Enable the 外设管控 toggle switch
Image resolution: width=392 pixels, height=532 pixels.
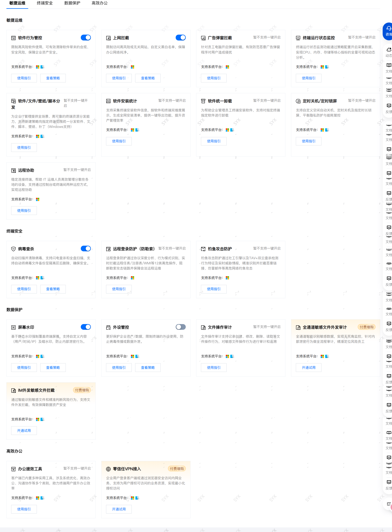tap(181, 327)
